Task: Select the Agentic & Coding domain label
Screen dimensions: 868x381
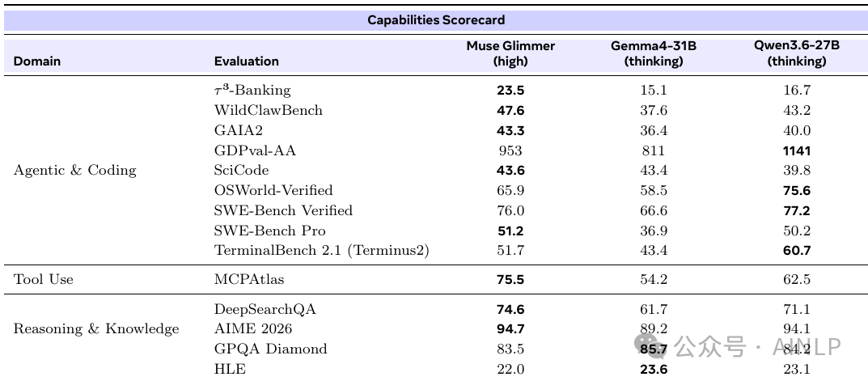Action: (74, 170)
